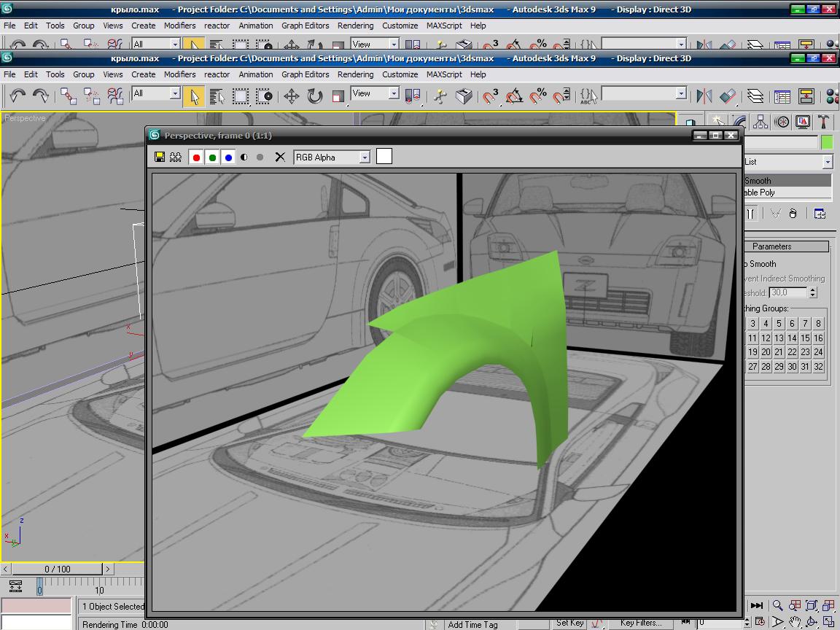Click the Key Filters button
The width and height of the screenshot is (840, 630).
click(640, 623)
